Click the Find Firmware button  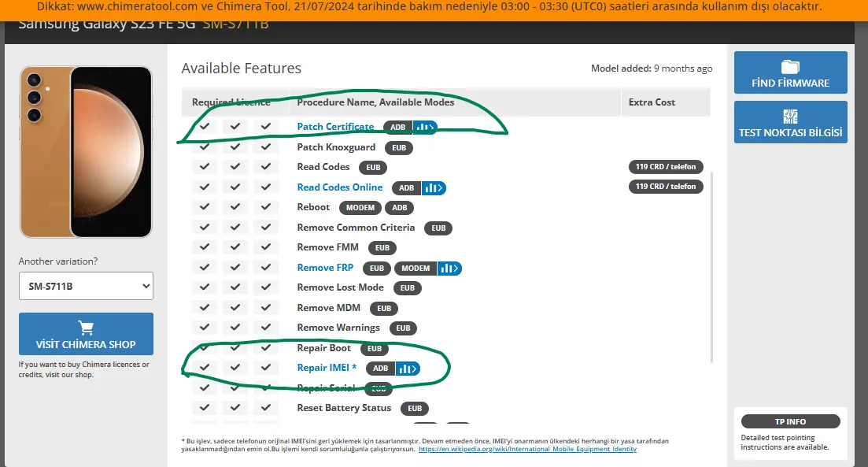coord(791,72)
